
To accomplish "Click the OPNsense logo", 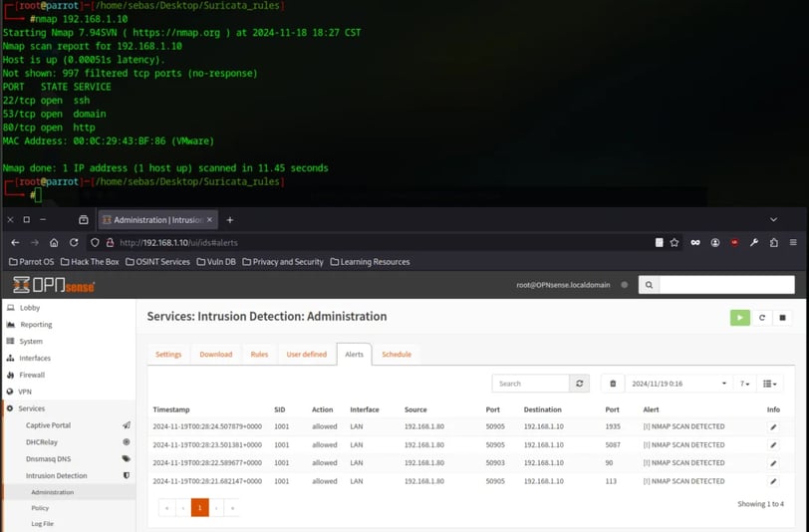I will 54,285.
